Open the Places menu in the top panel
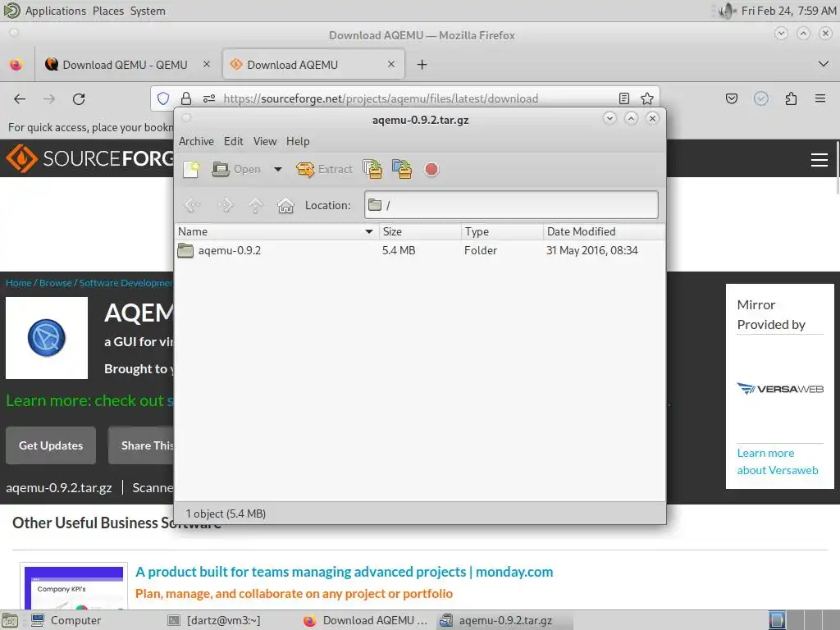Image resolution: width=840 pixels, height=630 pixels. click(x=107, y=11)
